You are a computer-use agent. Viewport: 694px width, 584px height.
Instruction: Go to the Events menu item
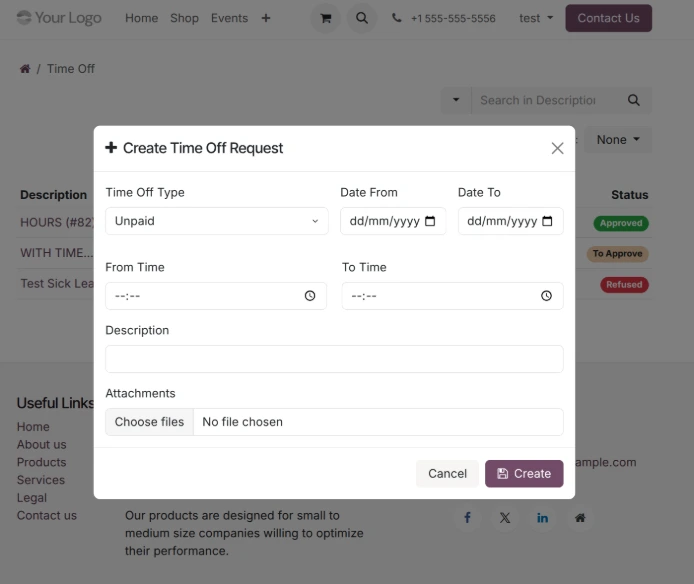229,18
